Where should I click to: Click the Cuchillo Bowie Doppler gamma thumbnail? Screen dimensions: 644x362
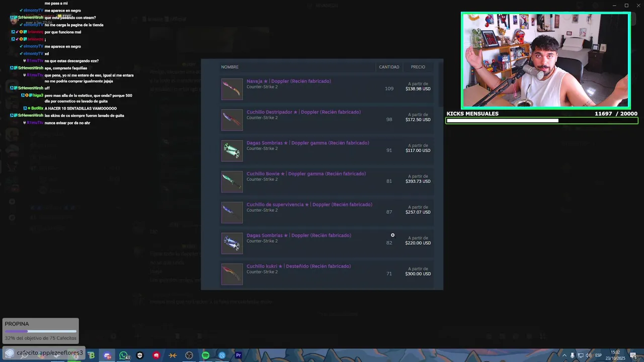click(232, 182)
